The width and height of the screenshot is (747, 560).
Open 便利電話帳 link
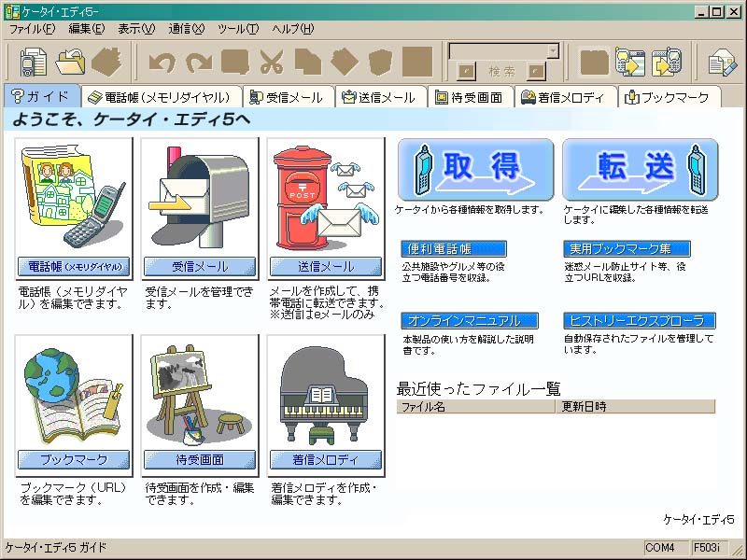pos(454,248)
